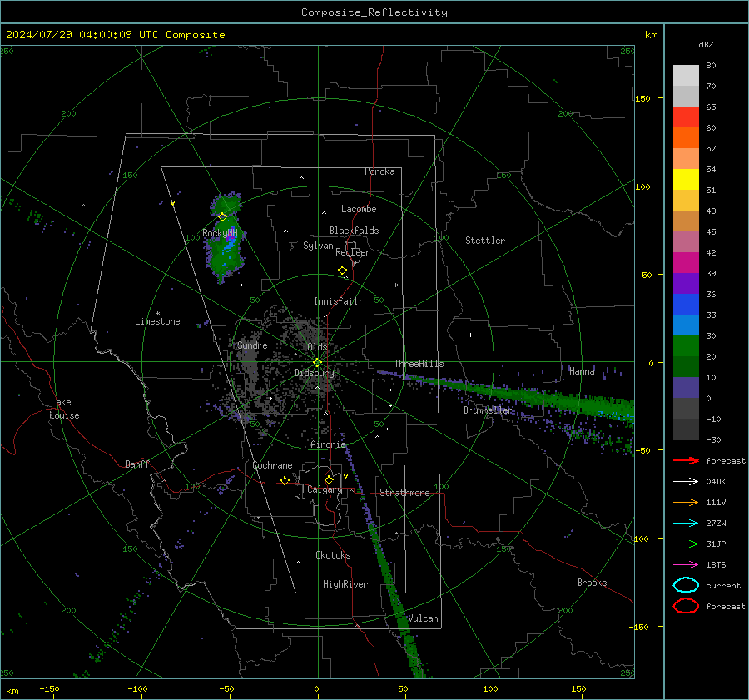This screenshot has height=700, width=749.
Task: Click yellow diamond marker at radar center near Didsbury
Action: [317, 363]
